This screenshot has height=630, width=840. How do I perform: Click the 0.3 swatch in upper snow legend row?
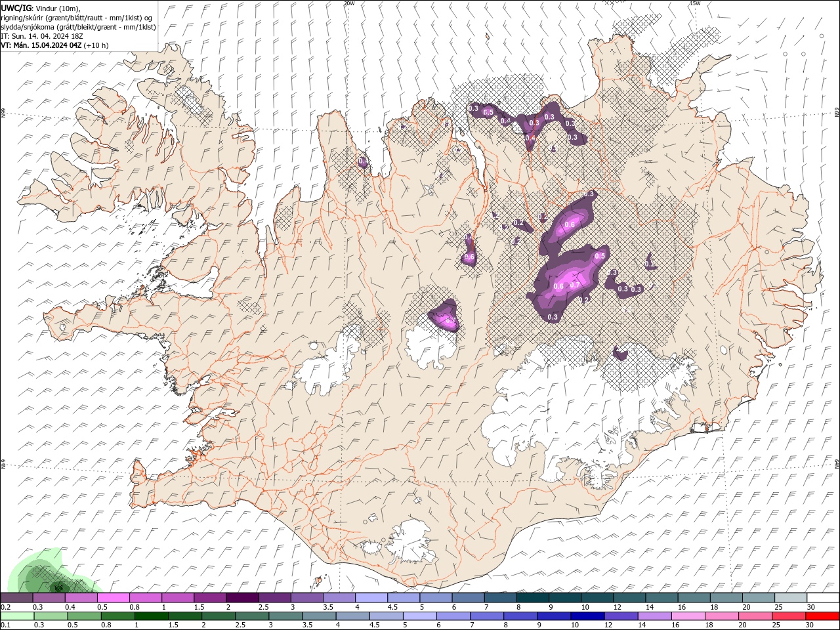point(49,598)
